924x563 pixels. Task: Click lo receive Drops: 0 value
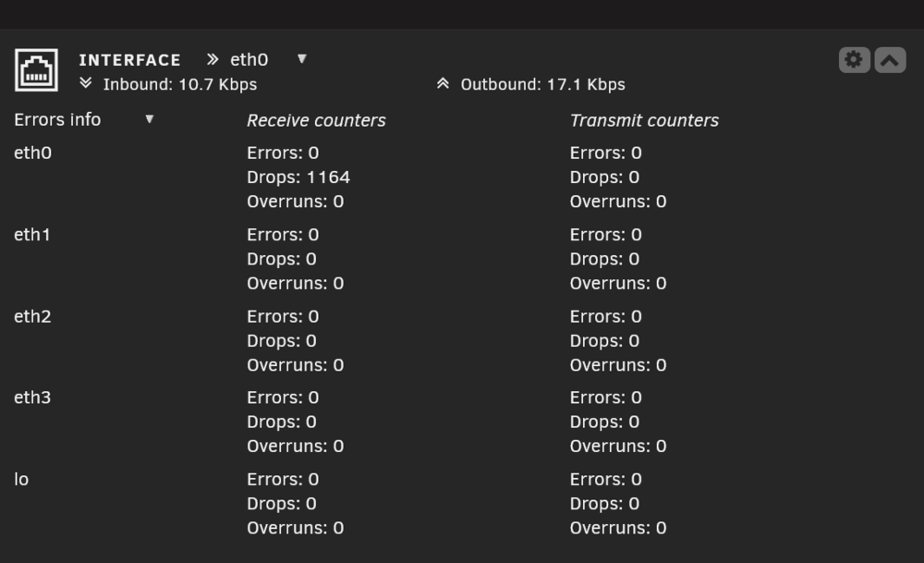[282, 504]
